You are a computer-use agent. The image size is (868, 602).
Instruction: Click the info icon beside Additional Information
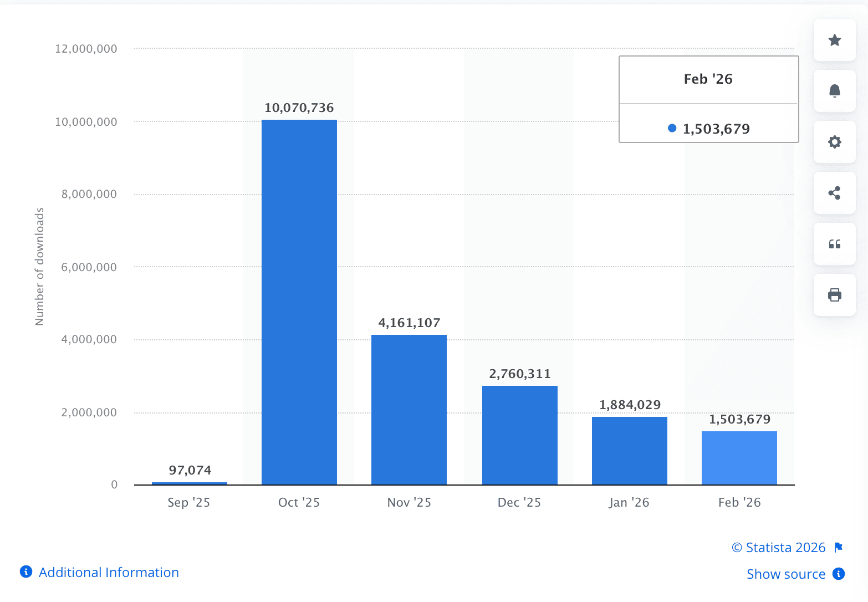point(26,572)
